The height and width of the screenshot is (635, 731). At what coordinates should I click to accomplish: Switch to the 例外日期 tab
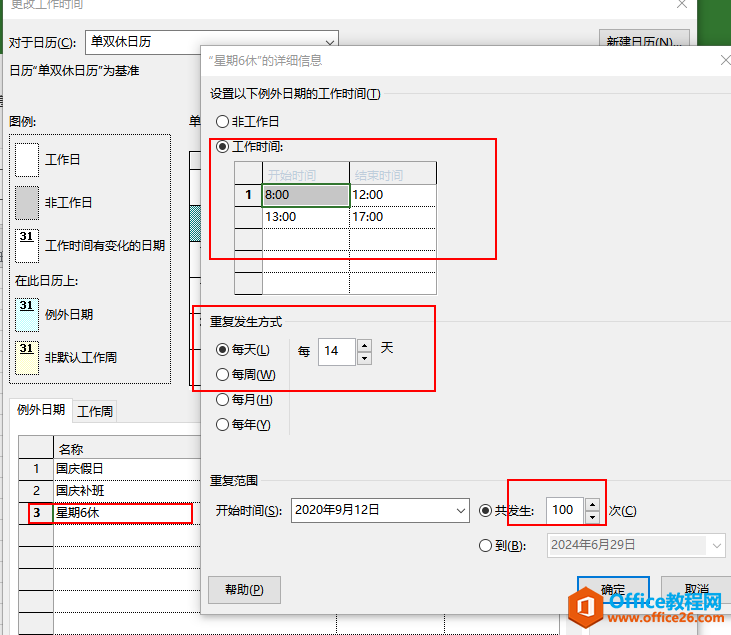point(41,410)
